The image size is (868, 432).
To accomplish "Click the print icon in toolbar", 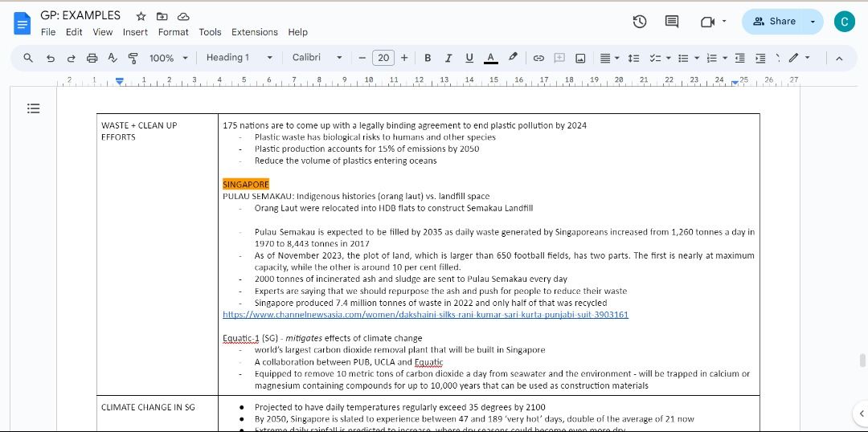I will tap(92, 58).
